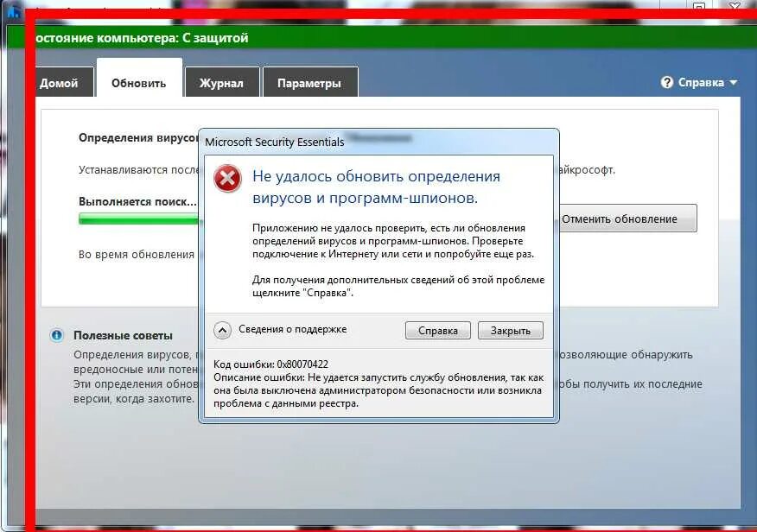The height and width of the screenshot is (532, 757).
Task: Click the Справка button in dialog
Action: (x=438, y=331)
